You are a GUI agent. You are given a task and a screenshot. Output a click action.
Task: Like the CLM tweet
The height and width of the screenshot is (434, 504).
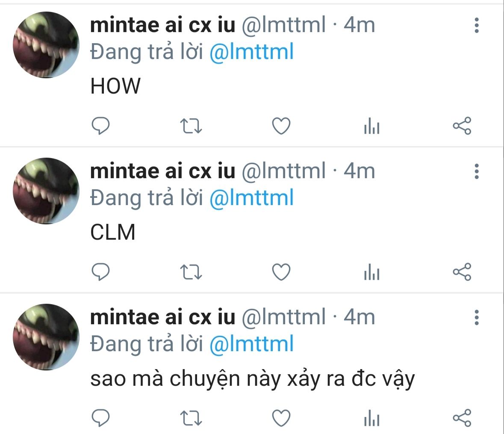click(281, 272)
